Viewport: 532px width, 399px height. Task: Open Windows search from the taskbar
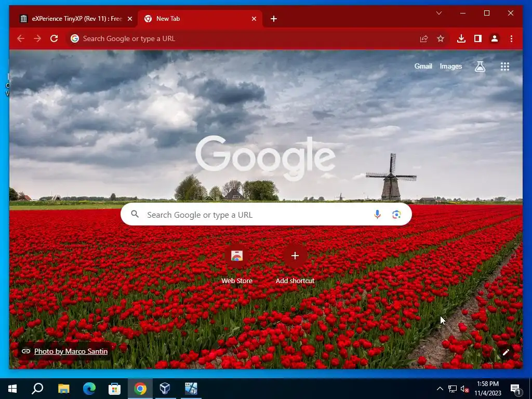click(37, 389)
